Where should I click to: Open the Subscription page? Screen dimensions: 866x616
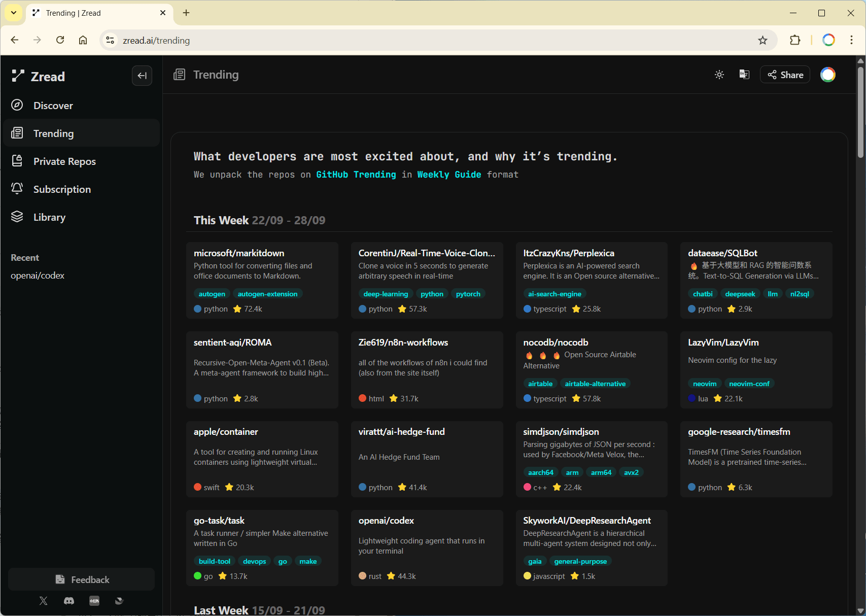[62, 189]
